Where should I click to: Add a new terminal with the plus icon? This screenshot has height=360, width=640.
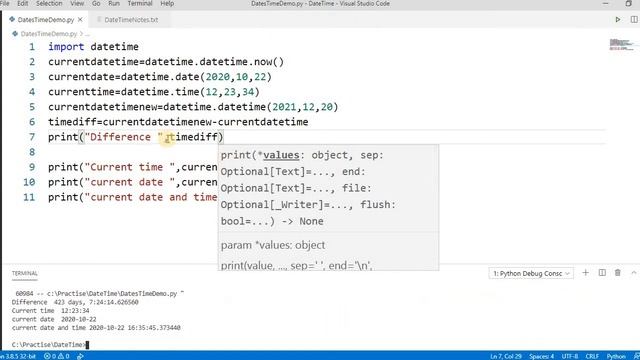(585, 273)
